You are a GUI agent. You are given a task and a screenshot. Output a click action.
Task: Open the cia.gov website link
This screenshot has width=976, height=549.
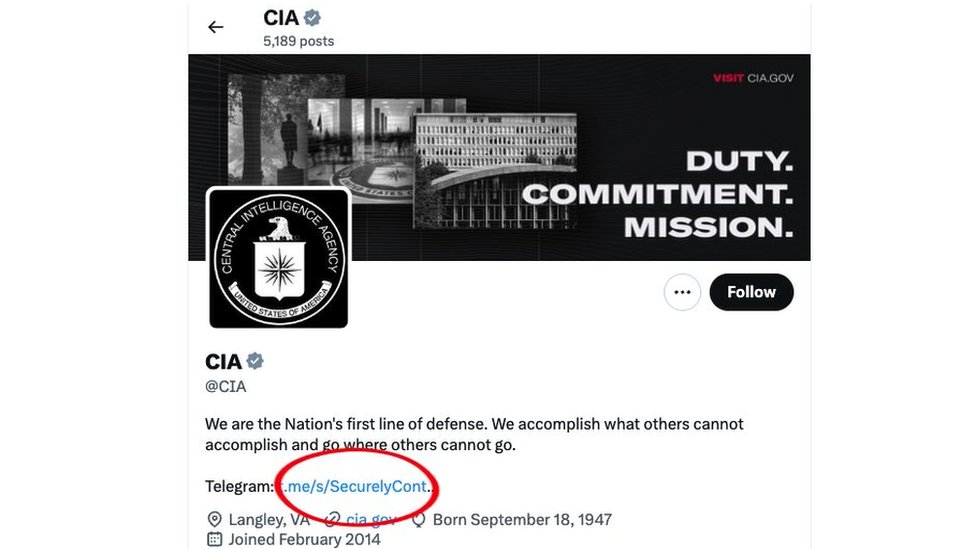click(371, 520)
